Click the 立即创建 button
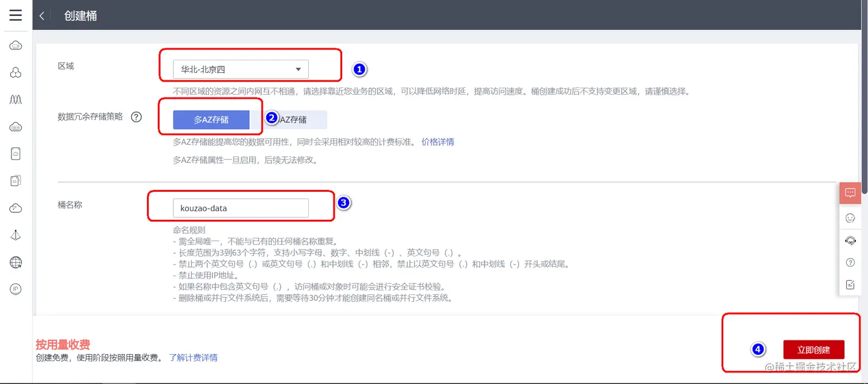Screen dimensions: 868x384 [x=814, y=350]
